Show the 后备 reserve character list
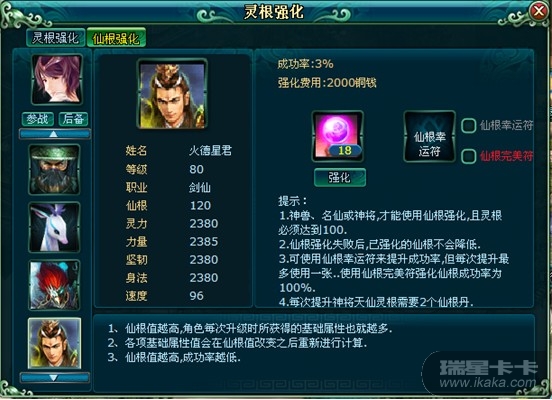This screenshot has width=552, height=400. pyautogui.click(x=73, y=119)
